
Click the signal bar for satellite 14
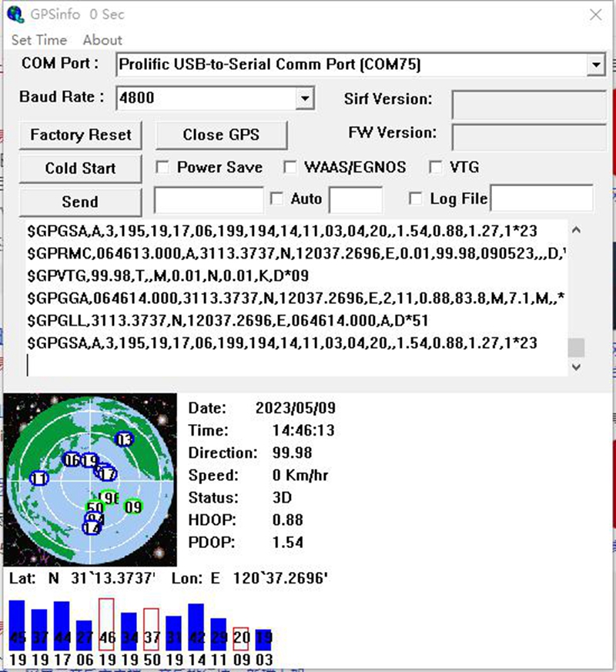tap(196, 627)
